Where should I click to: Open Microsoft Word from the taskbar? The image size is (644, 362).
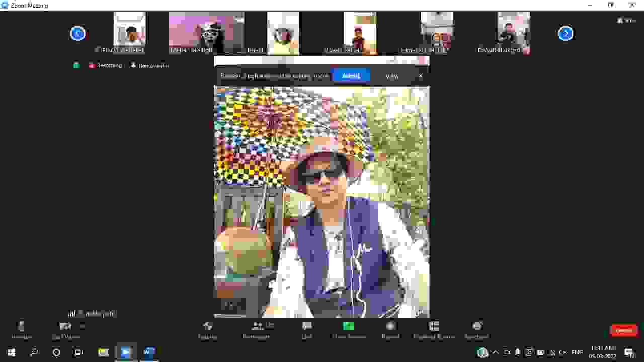[x=149, y=352]
